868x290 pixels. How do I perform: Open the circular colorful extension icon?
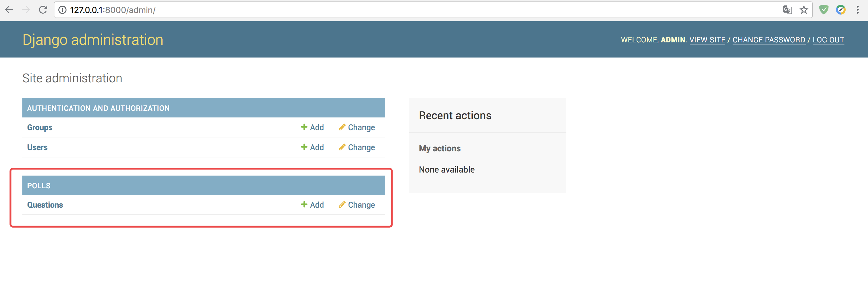[841, 10]
